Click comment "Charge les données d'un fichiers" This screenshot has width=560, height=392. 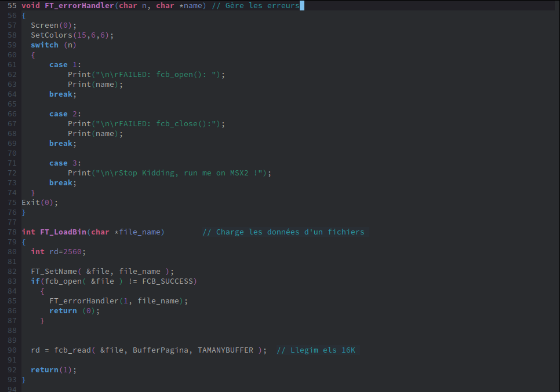click(283, 232)
